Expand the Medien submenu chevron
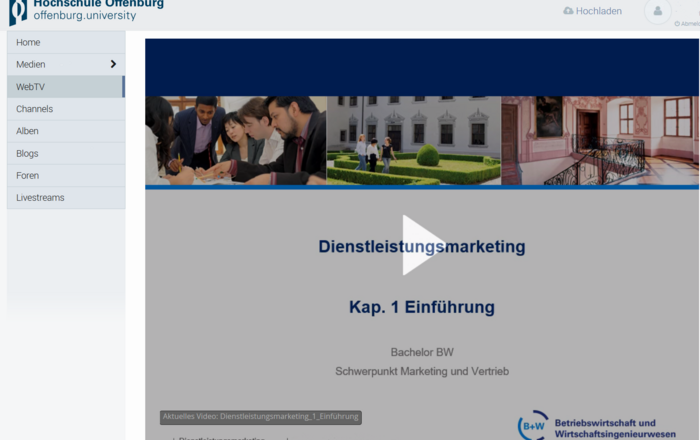 tap(113, 64)
